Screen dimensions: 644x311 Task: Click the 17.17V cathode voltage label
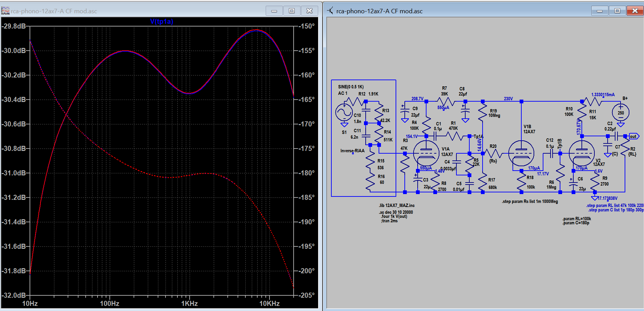coord(543,173)
